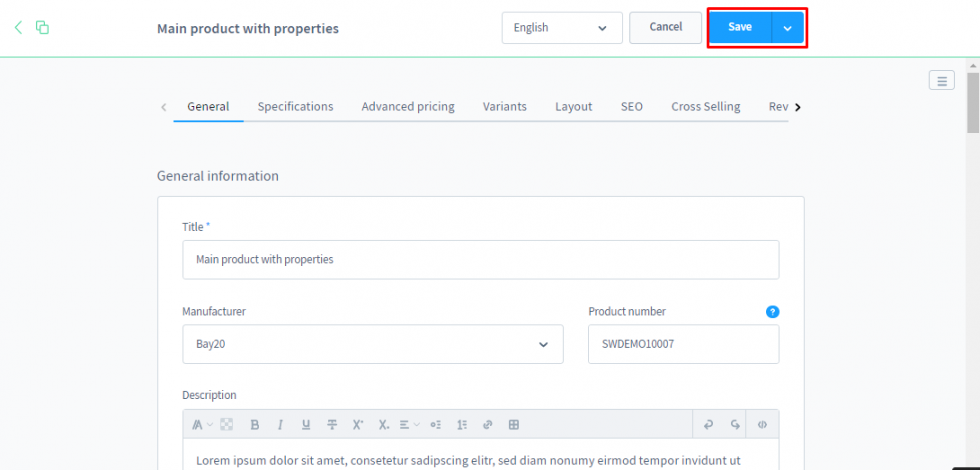
Task: Apply strikethrough formatting
Action: coord(332,425)
